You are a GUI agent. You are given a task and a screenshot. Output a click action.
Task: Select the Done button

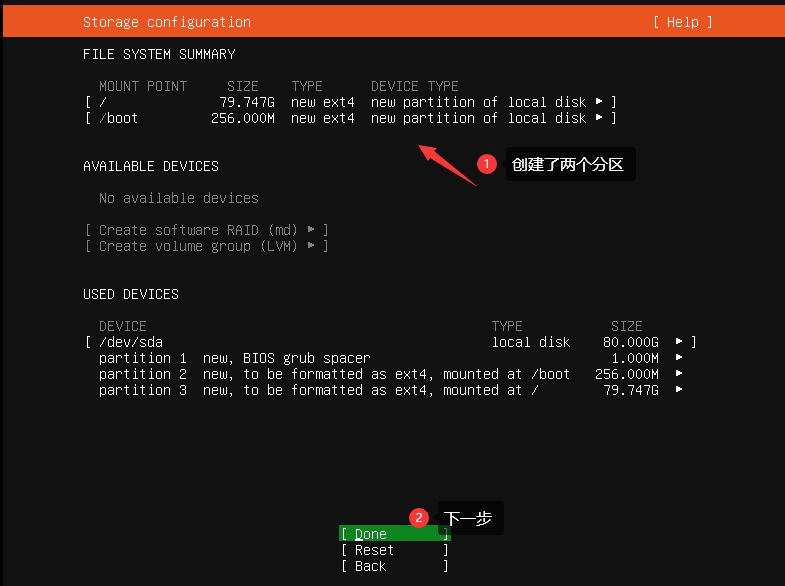tap(395, 534)
